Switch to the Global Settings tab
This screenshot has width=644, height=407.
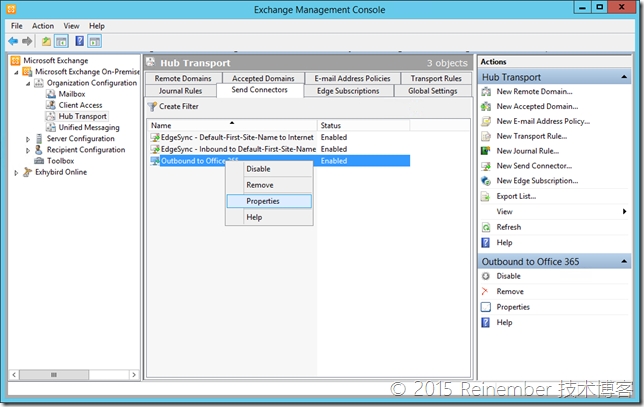(x=432, y=91)
